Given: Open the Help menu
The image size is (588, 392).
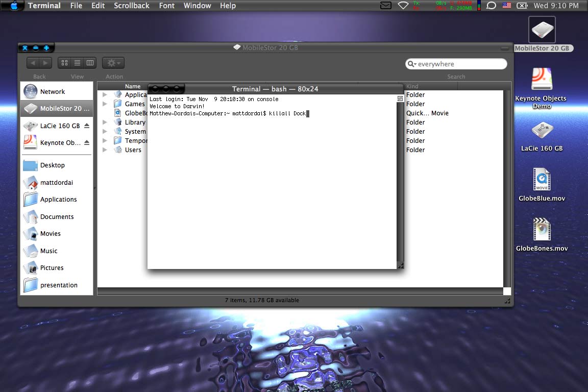Looking at the screenshot, I should 228,6.
